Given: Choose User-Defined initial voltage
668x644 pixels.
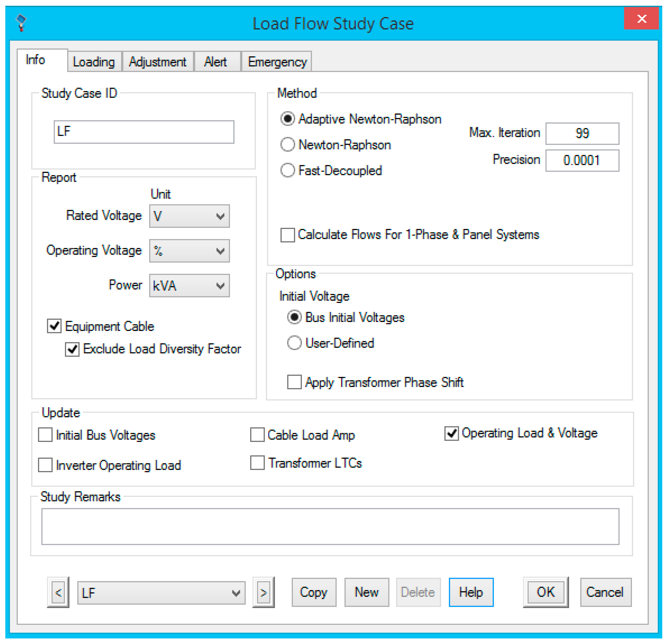Looking at the screenshot, I should click(x=294, y=343).
